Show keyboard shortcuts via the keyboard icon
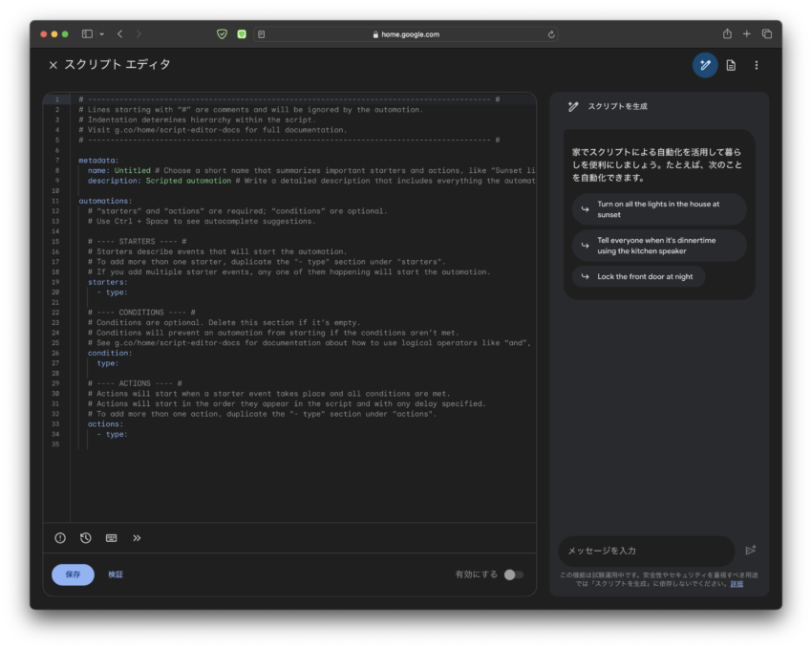The height and width of the screenshot is (649, 812). [112, 538]
